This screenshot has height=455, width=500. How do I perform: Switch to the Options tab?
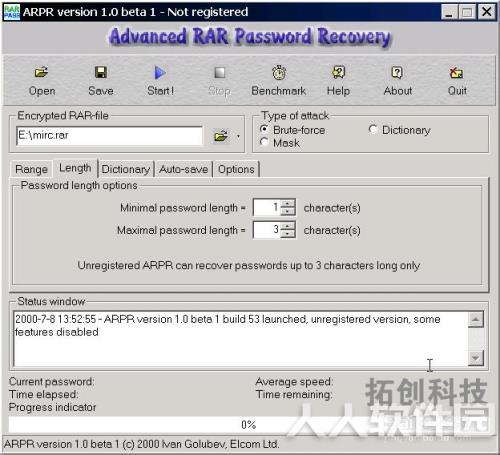236,169
